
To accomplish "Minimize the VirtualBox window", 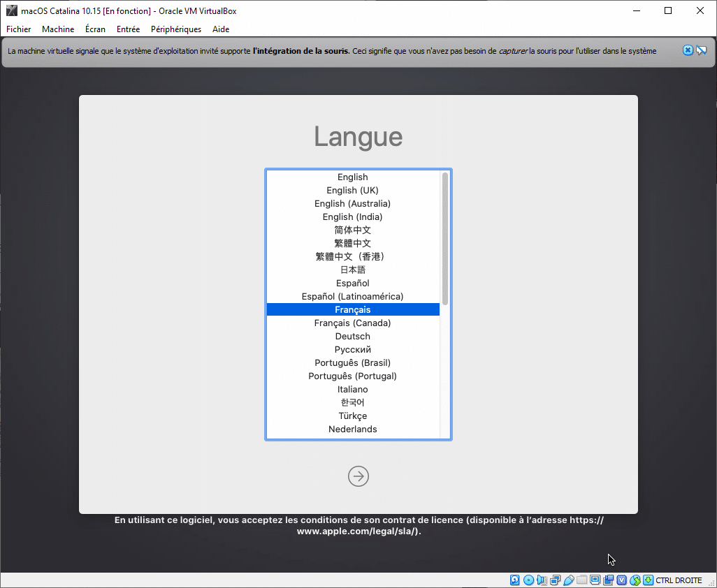I will tap(637, 10).
